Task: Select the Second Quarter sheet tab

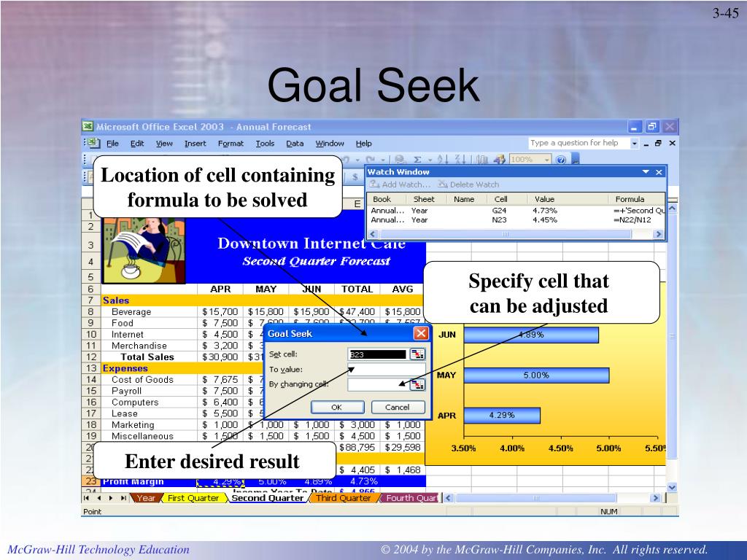Action: 267,498
